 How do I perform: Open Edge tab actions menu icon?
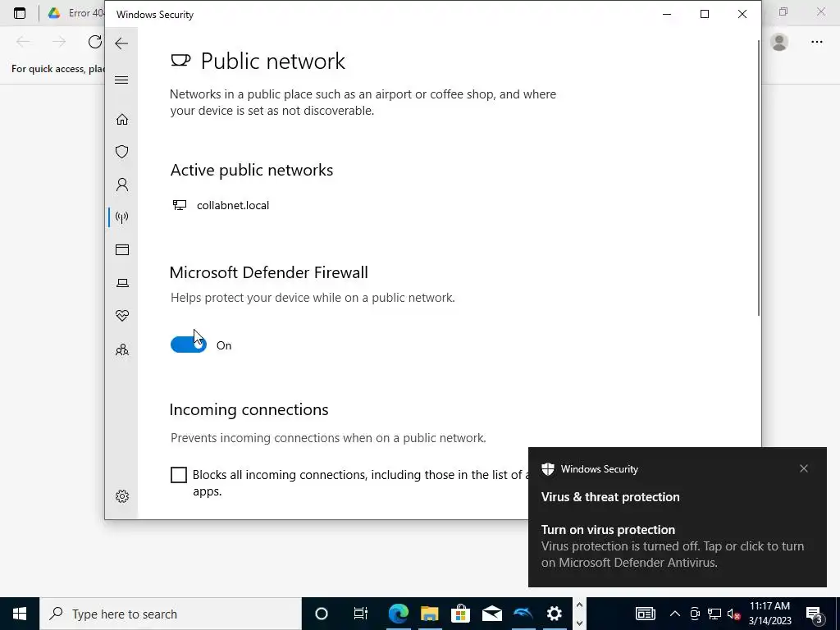20,13
